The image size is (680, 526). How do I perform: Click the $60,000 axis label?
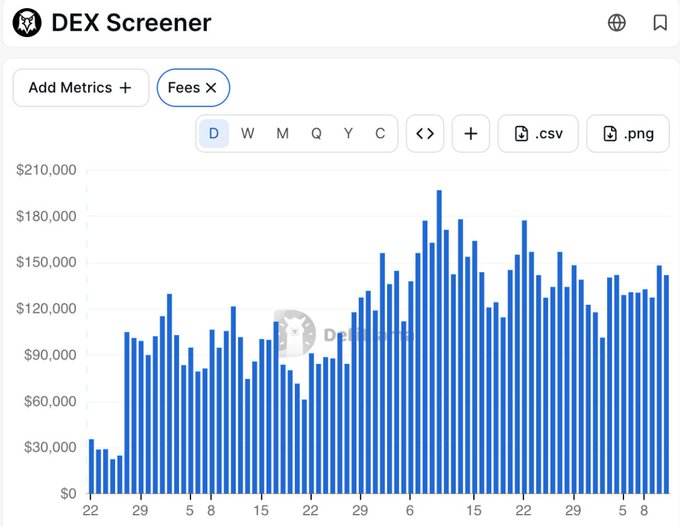point(50,401)
